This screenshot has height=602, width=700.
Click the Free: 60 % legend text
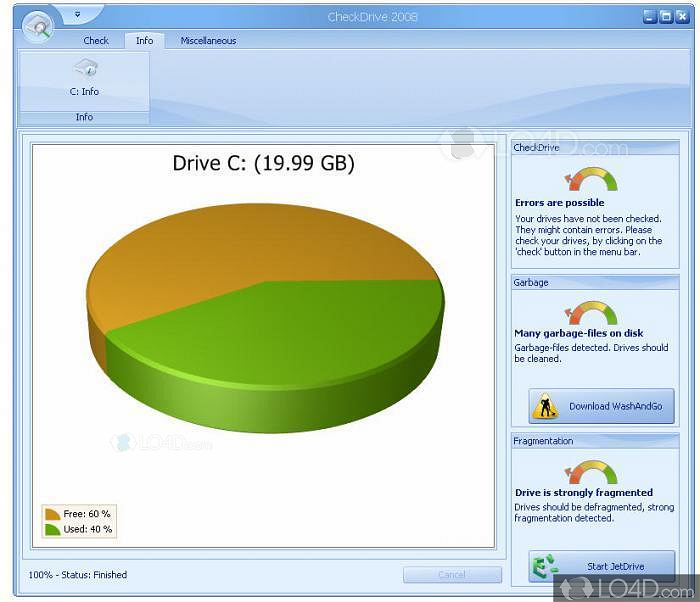click(87, 514)
